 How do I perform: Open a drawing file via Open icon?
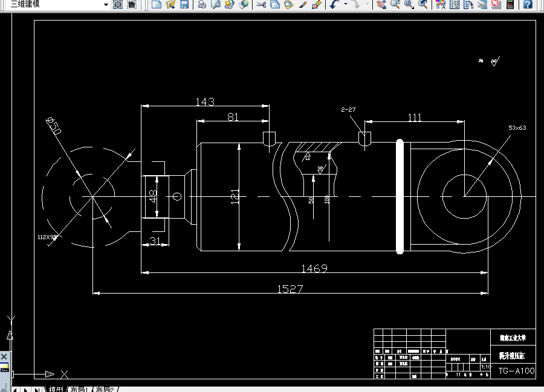point(170,4)
